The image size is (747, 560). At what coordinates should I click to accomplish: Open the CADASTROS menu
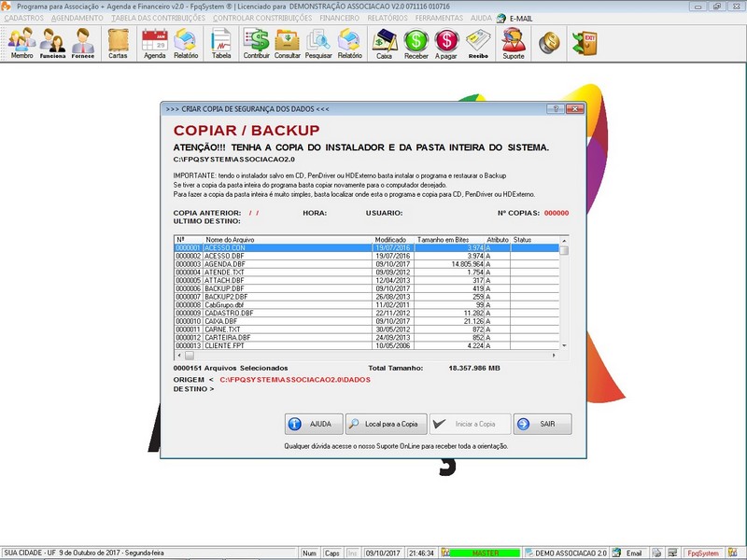coord(23,18)
